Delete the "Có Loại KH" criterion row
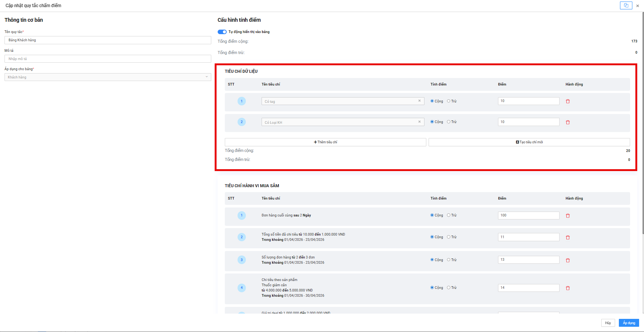The height and width of the screenshot is (332, 644). click(x=568, y=122)
